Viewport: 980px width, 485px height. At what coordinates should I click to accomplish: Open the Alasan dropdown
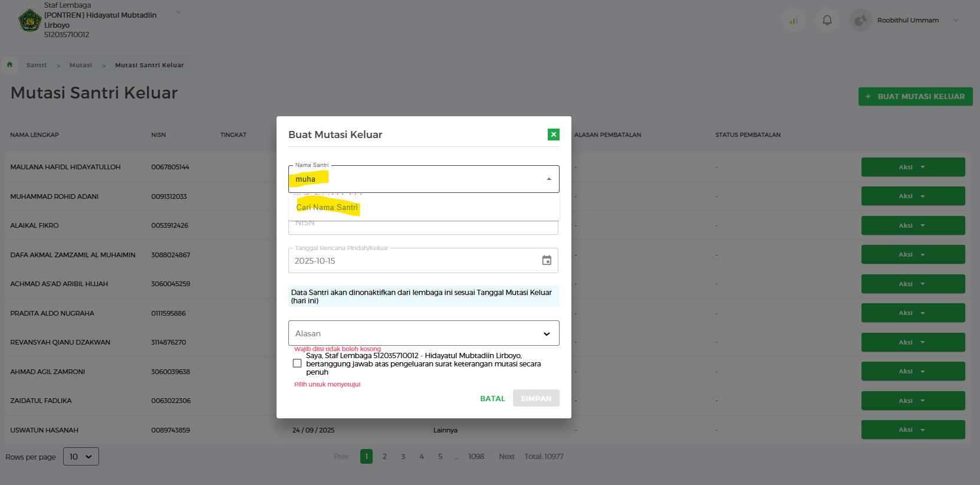(x=423, y=333)
